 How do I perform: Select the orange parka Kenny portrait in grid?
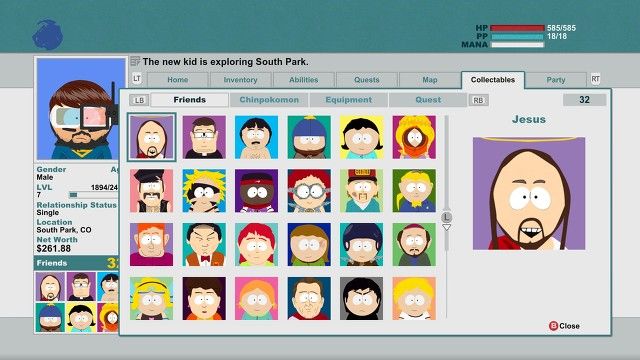(x=414, y=137)
